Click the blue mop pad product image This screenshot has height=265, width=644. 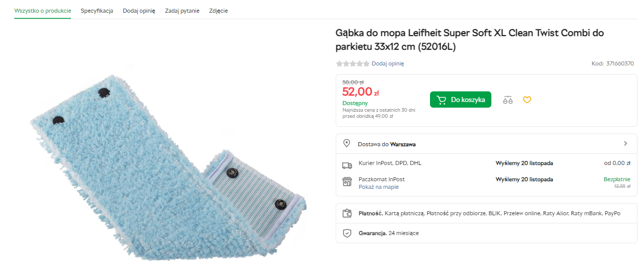(167, 162)
